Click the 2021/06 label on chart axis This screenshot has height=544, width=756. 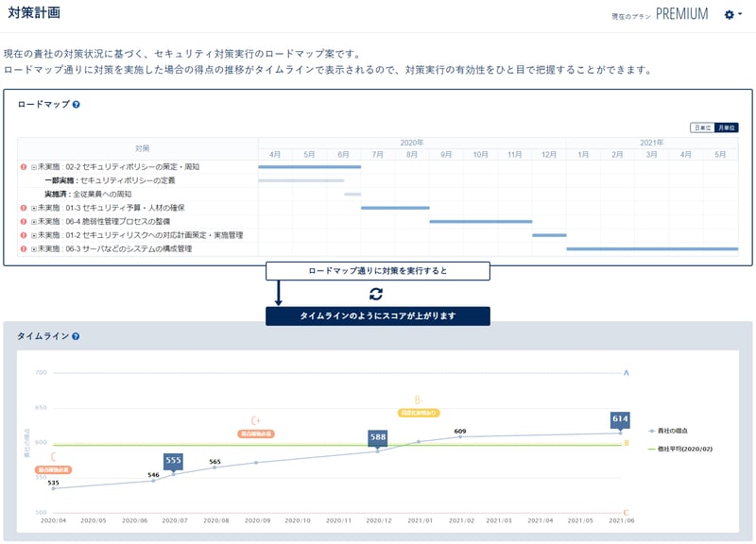click(622, 521)
